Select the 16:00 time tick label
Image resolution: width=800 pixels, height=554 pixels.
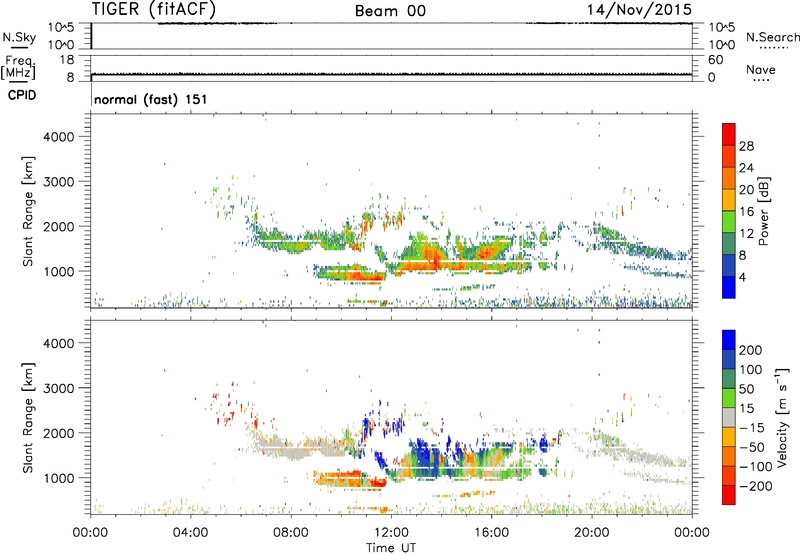click(491, 533)
